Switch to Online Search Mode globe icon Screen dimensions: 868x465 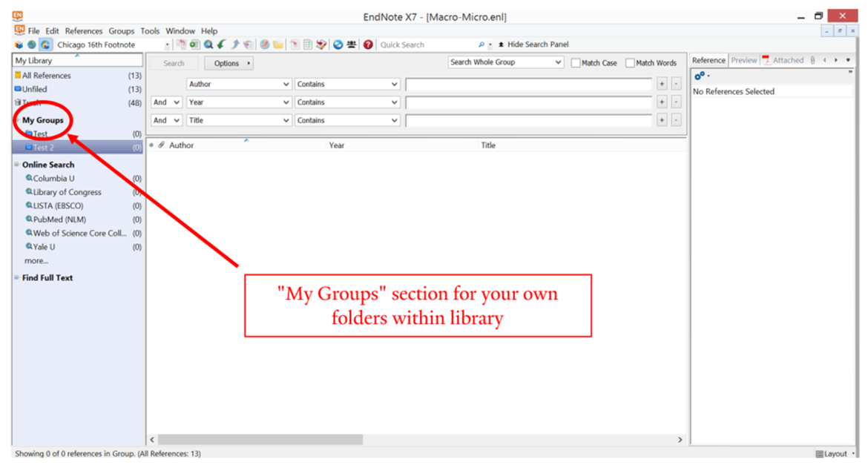pos(32,44)
